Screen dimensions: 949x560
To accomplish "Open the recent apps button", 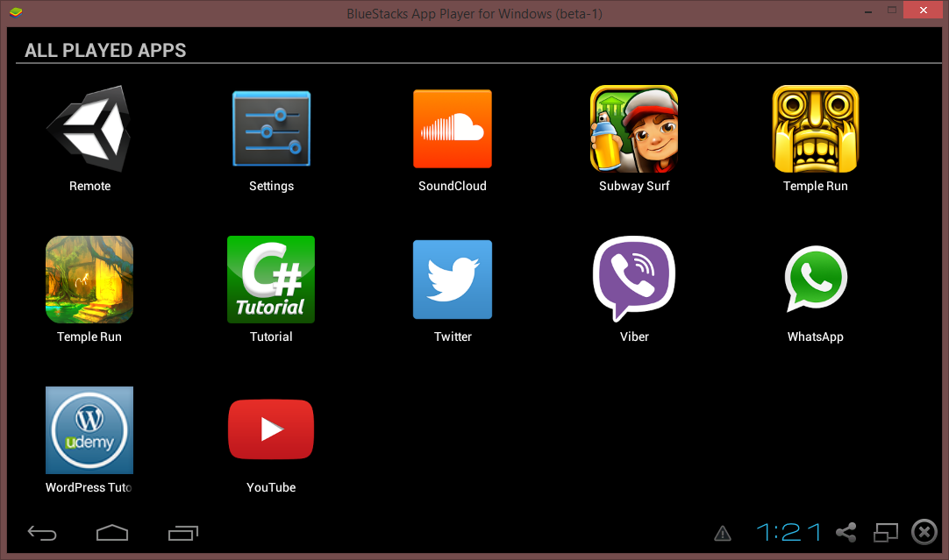I will tap(183, 533).
